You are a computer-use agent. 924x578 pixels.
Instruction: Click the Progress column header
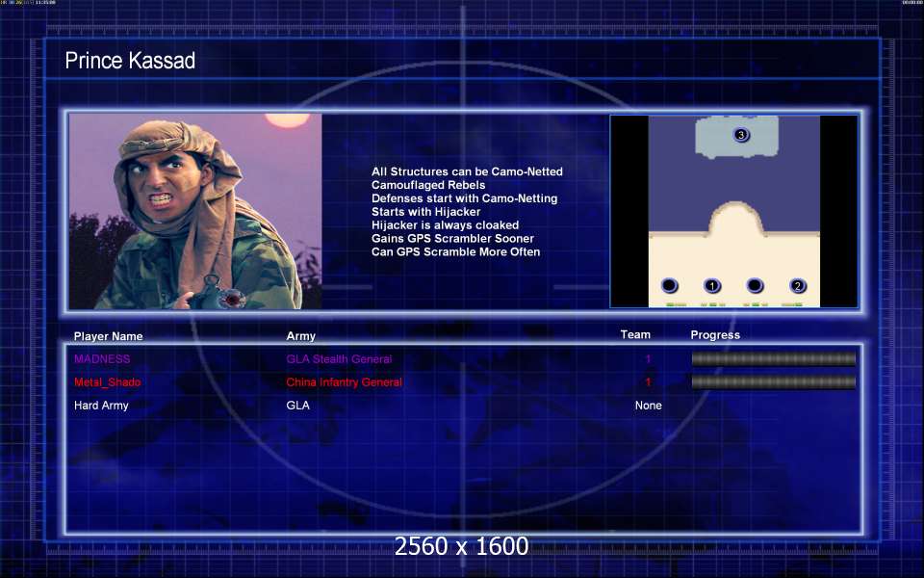tap(715, 335)
